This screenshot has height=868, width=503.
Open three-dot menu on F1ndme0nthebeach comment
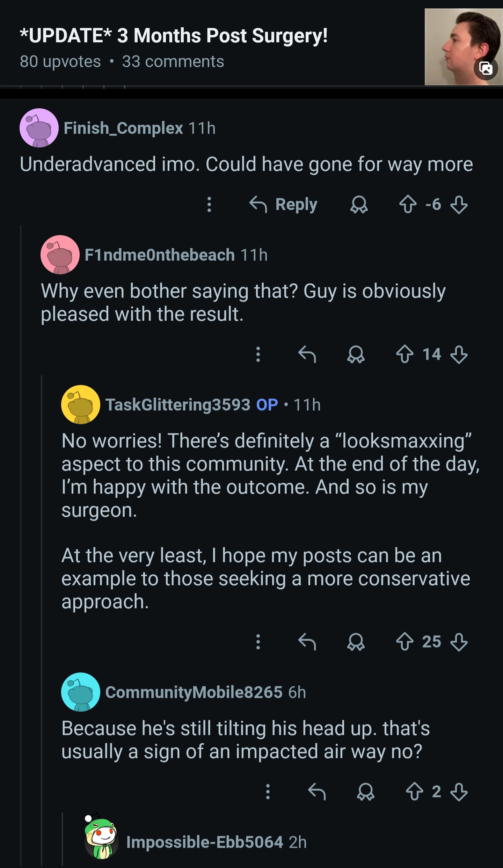pos(258,354)
